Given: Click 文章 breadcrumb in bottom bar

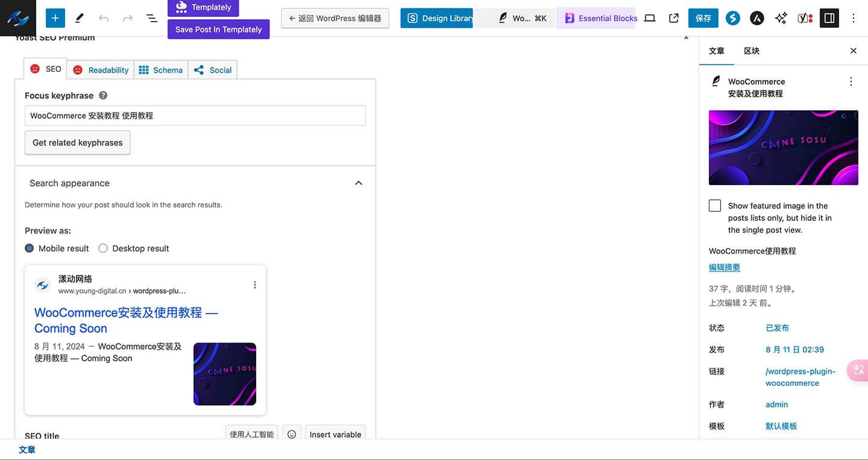Looking at the screenshot, I should 27,450.
